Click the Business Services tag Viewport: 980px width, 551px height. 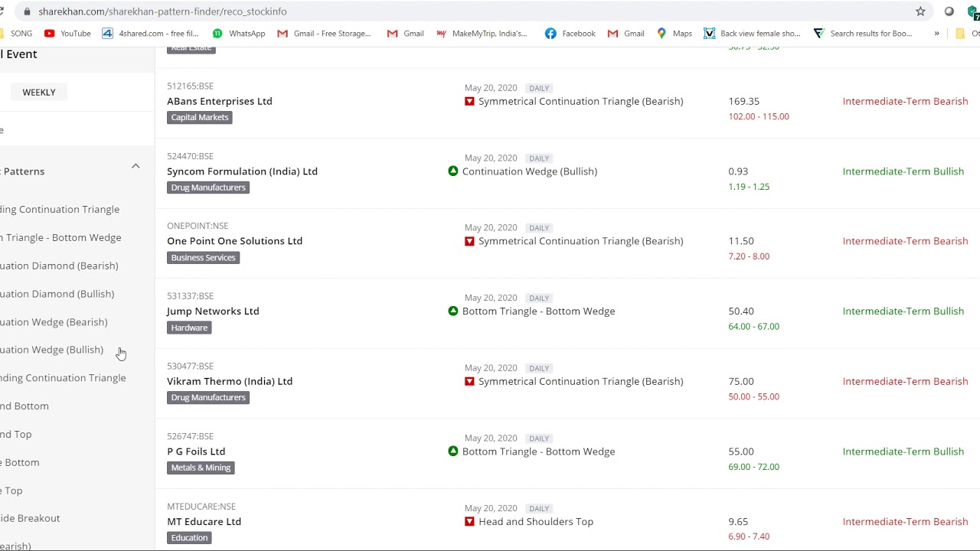point(203,258)
